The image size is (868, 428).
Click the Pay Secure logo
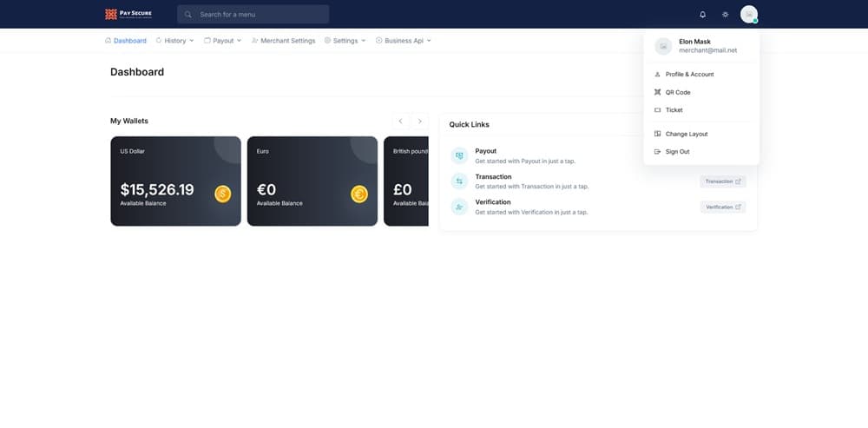(x=128, y=14)
